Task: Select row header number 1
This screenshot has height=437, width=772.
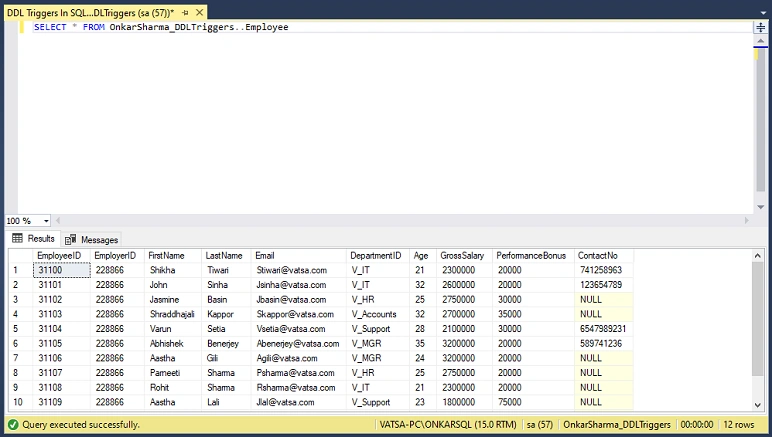Action: pyautogui.click(x=21, y=270)
